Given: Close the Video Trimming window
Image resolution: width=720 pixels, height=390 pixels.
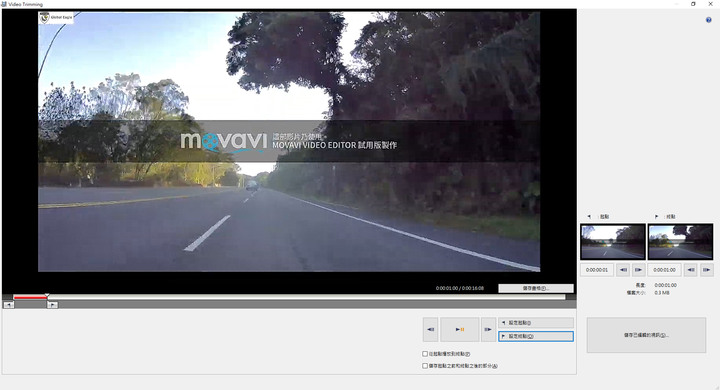Looking at the screenshot, I should (x=710, y=4).
